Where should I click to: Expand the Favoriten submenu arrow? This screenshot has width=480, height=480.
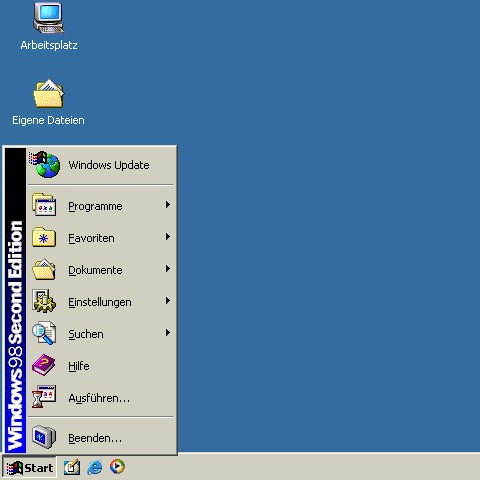point(168,237)
